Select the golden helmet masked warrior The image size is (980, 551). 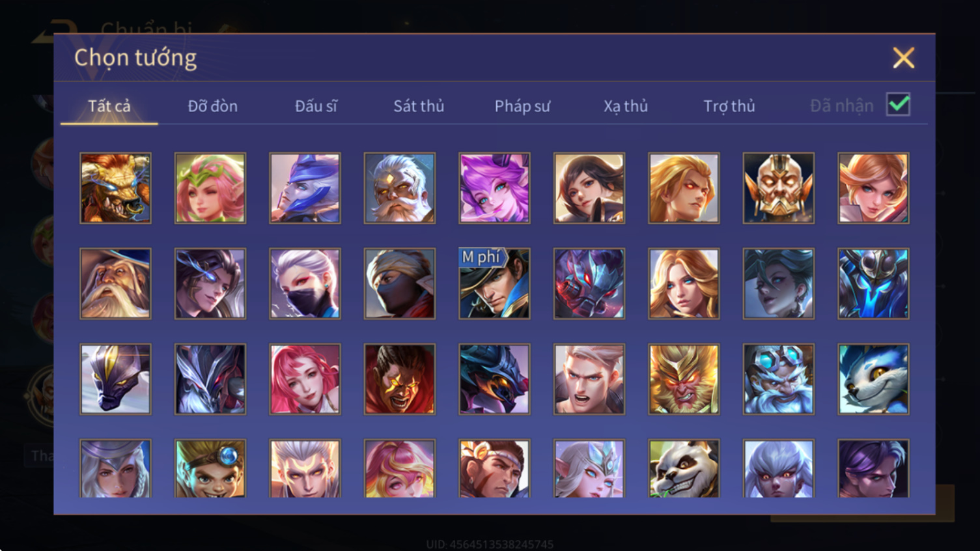(x=778, y=188)
